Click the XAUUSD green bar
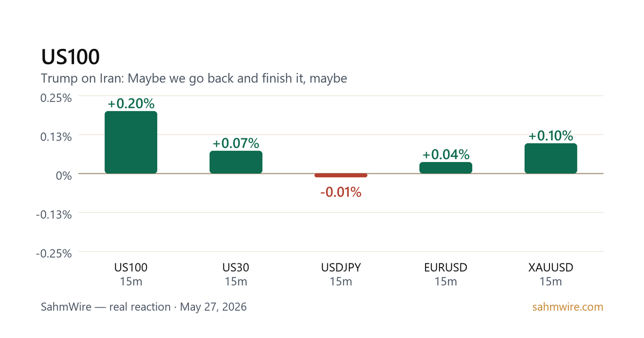644x338 pixels. [x=551, y=158]
